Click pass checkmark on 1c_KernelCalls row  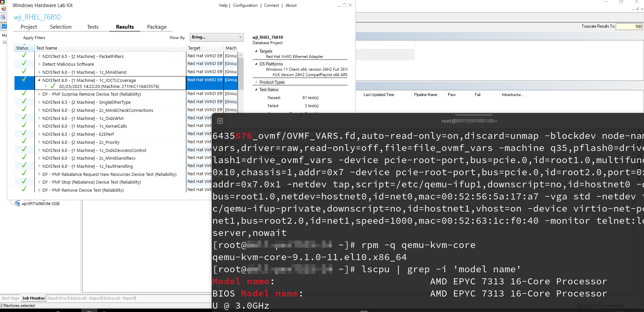(x=24, y=125)
